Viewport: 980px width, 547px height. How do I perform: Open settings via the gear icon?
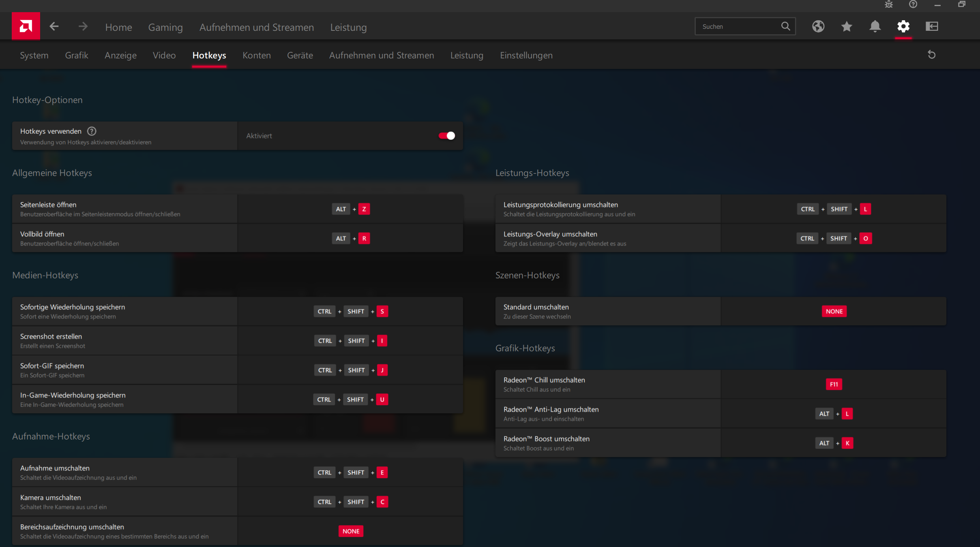(903, 26)
